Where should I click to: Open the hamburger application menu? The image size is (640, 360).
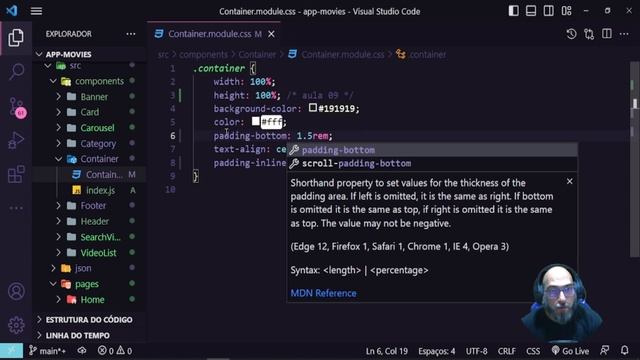(36, 11)
